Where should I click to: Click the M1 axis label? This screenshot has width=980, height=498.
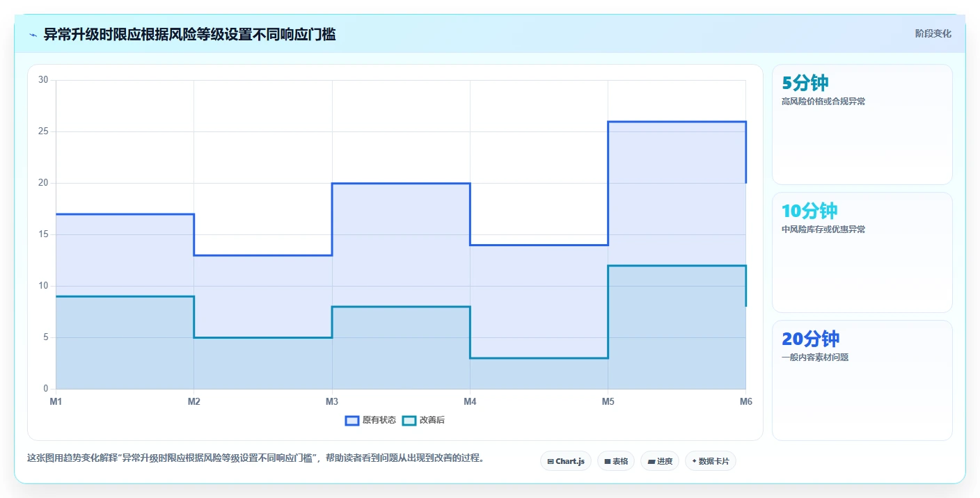[x=56, y=401]
